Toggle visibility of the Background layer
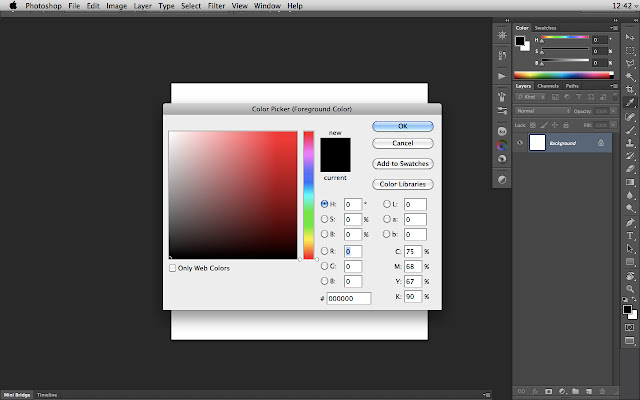The image size is (640, 400). 520,143
